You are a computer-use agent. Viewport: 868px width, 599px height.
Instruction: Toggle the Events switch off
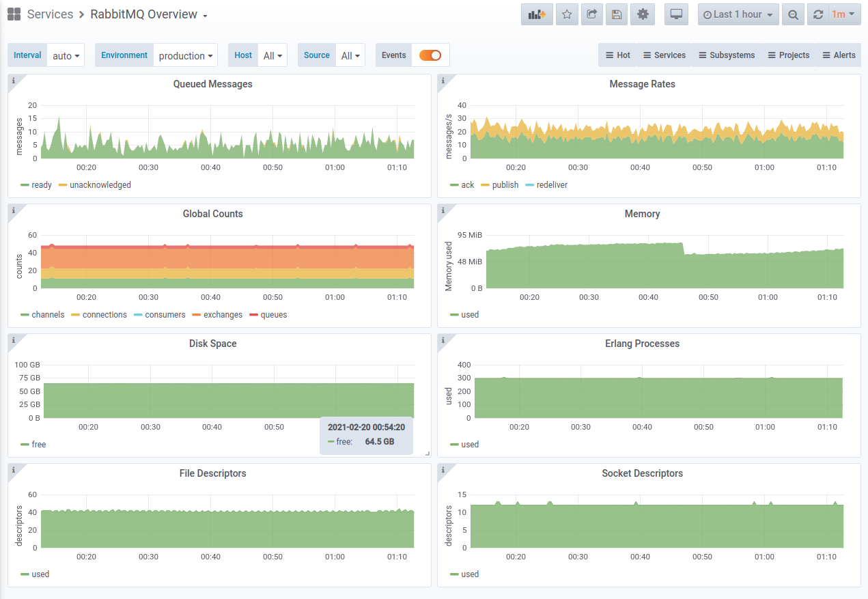pos(430,55)
